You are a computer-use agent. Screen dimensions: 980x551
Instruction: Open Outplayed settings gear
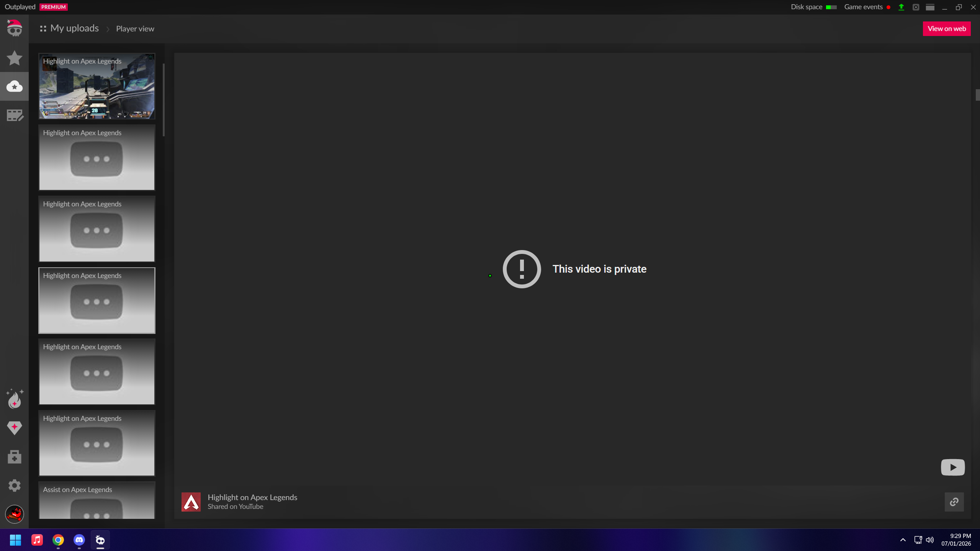15,485
